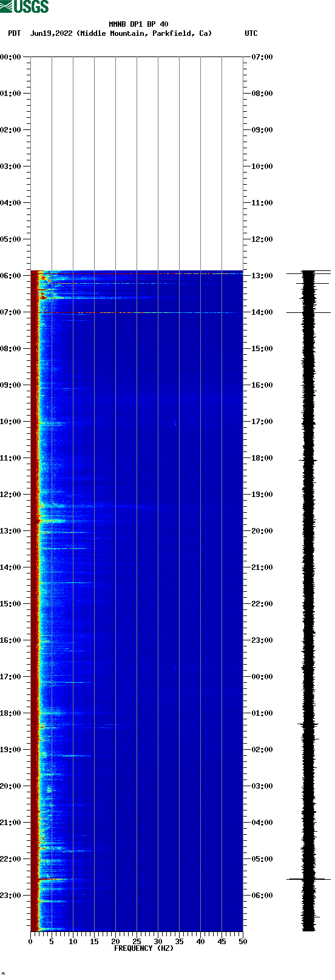
Task: Click the 21:00 PDT time label
Action: pos(11,823)
